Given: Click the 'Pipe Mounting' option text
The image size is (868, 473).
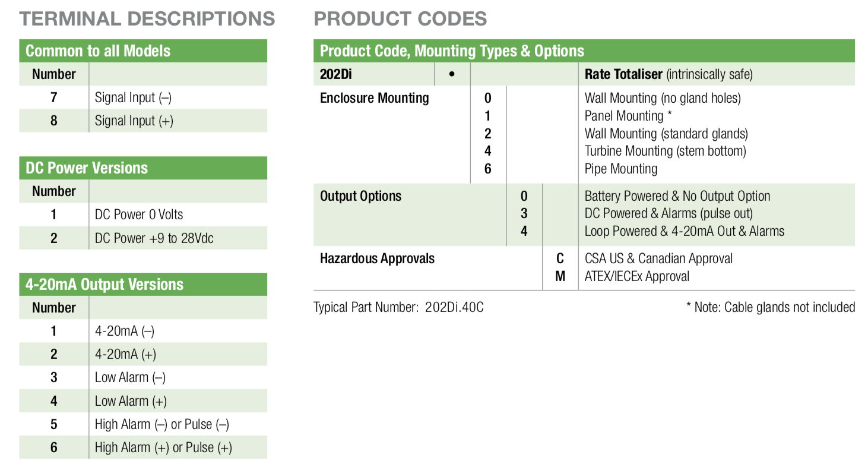Looking at the screenshot, I should click(x=620, y=169).
